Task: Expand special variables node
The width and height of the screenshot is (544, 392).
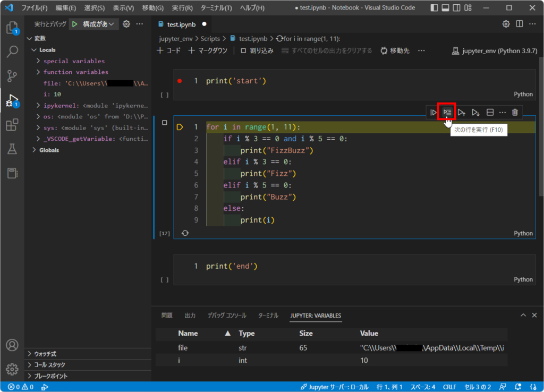Action: [x=38, y=61]
